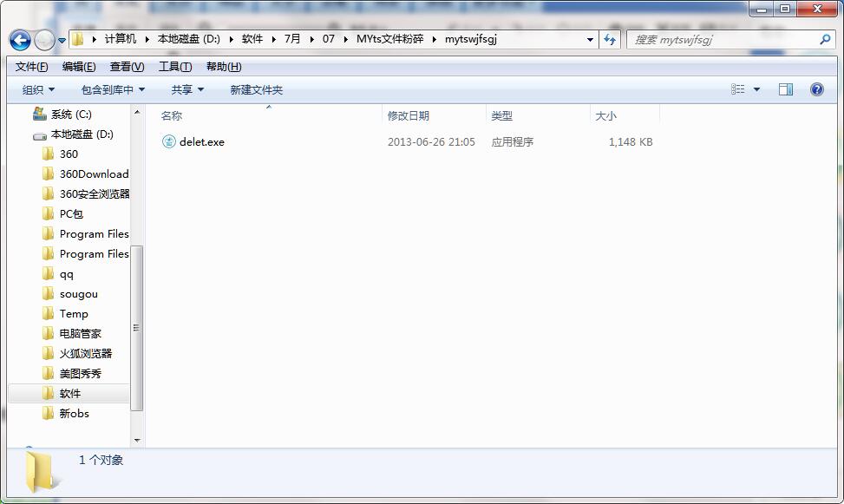This screenshot has height=504, width=844.
Task: Click date 2013-06-26 21:05 cell
Action: pyautogui.click(x=431, y=142)
